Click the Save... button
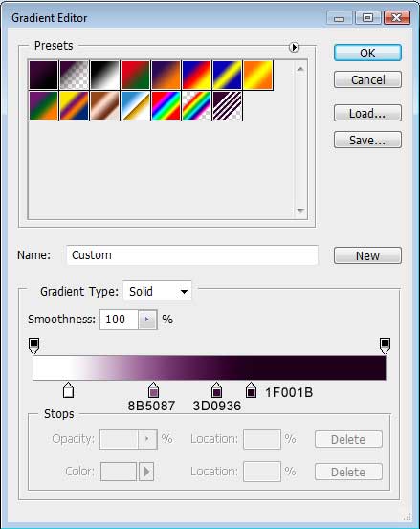420x529 pixels. coord(367,140)
